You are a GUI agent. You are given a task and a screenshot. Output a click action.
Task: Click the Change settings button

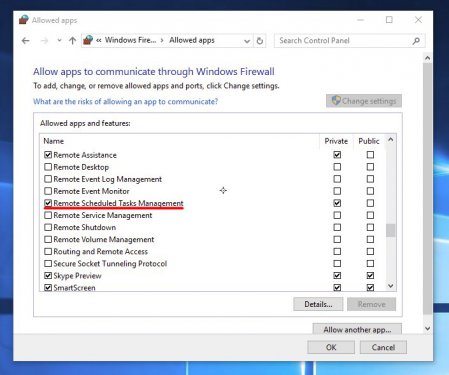[x=364, y=101]
